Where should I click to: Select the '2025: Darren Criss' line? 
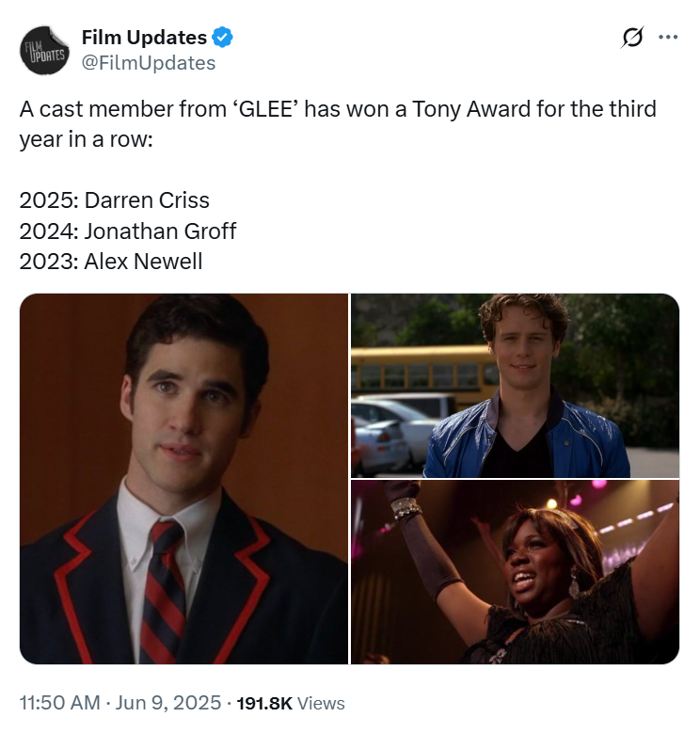click(115, 200)
